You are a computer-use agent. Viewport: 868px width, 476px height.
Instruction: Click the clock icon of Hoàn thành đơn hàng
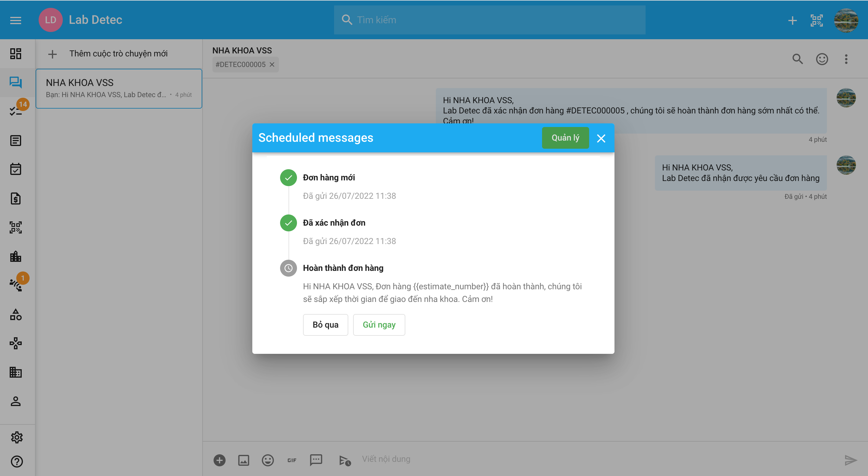coord(289,268)
